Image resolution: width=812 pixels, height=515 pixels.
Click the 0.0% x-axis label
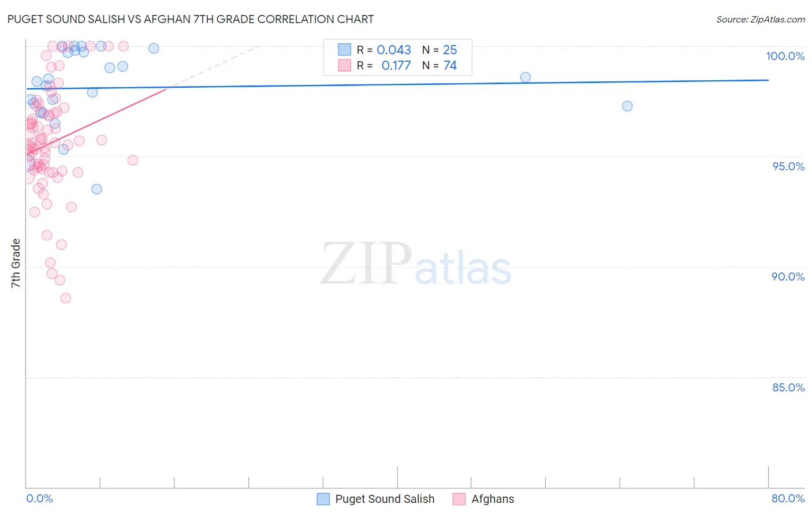pos(39,498)
